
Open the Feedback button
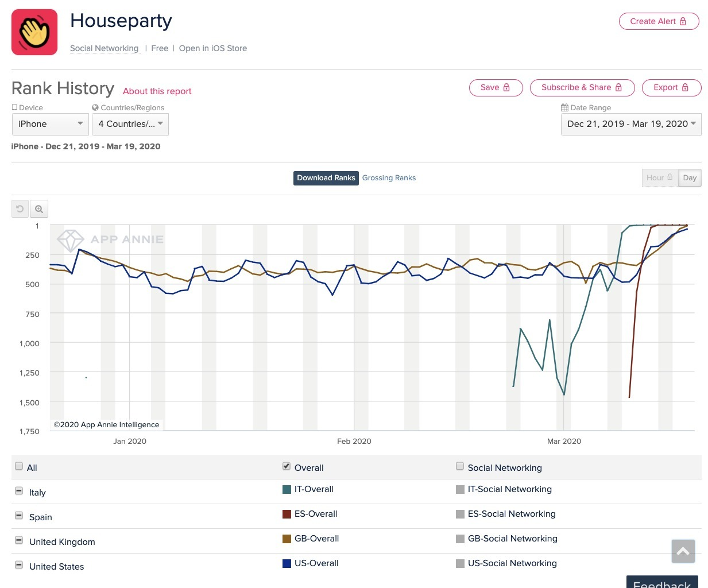662,582
